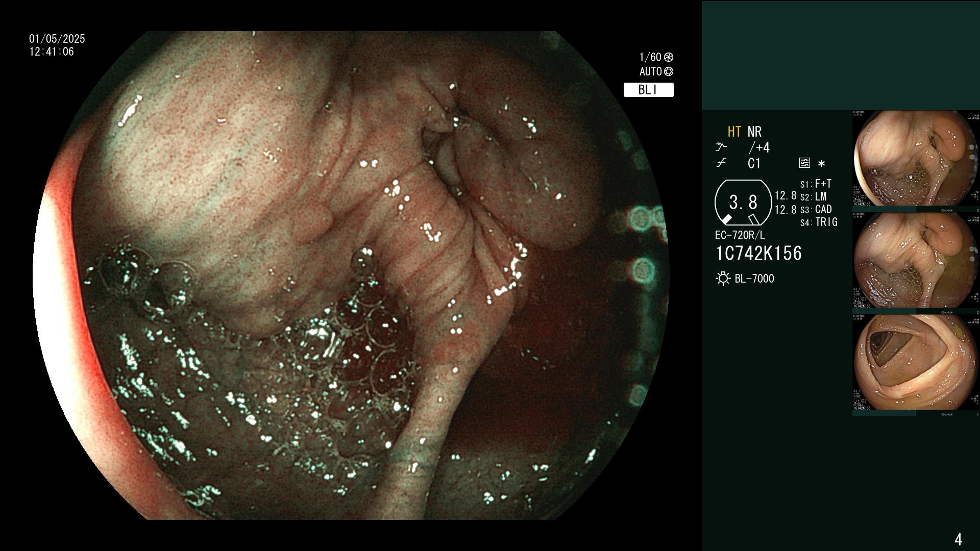Click serial number 1C742K156
The image size is (980, 551).
(758, 254)
